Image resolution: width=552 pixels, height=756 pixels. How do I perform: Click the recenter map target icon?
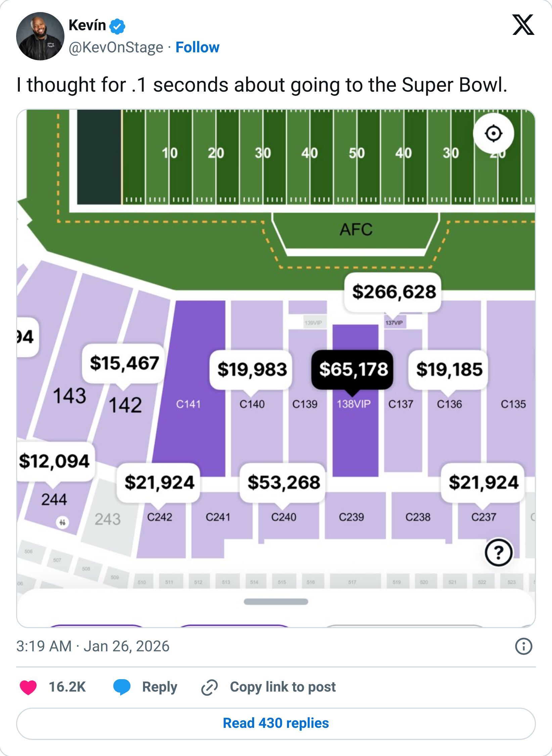493,134
